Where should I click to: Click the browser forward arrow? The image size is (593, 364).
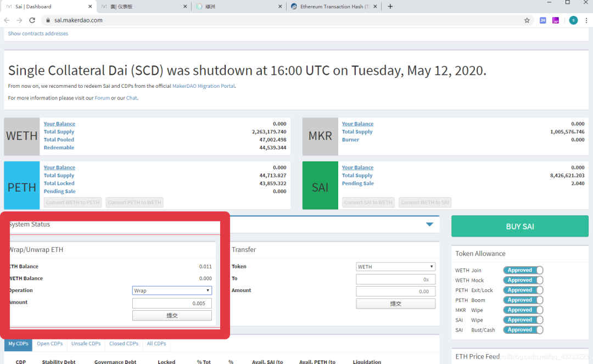pos(19,20)
